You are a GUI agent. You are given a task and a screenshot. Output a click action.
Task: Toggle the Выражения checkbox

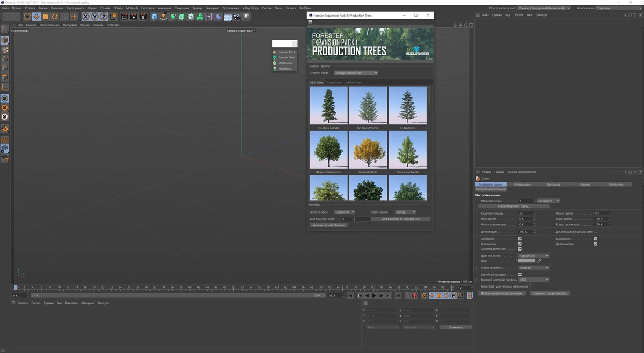pyautogui.click(x=595, y=239)
